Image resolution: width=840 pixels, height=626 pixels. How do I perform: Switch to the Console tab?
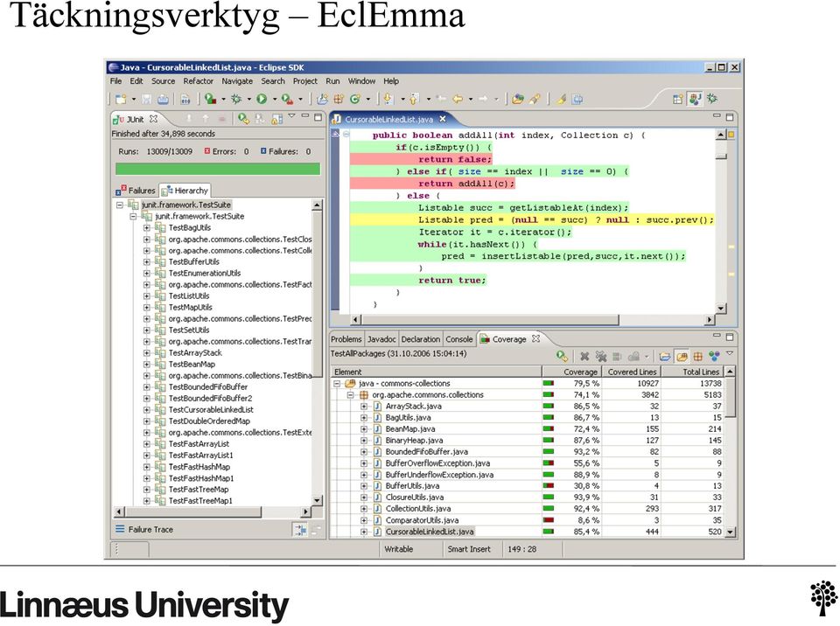pos(459,339)
